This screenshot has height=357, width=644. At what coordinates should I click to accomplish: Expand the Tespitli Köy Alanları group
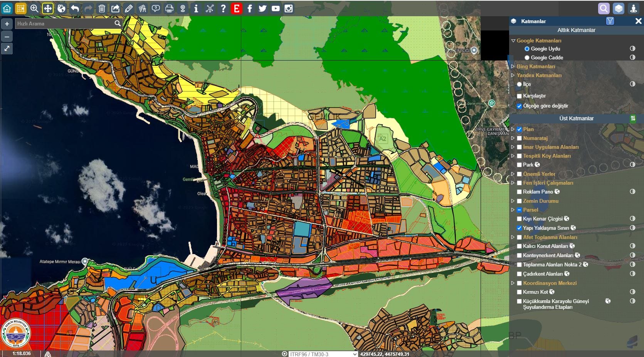[x=513, y=156]
